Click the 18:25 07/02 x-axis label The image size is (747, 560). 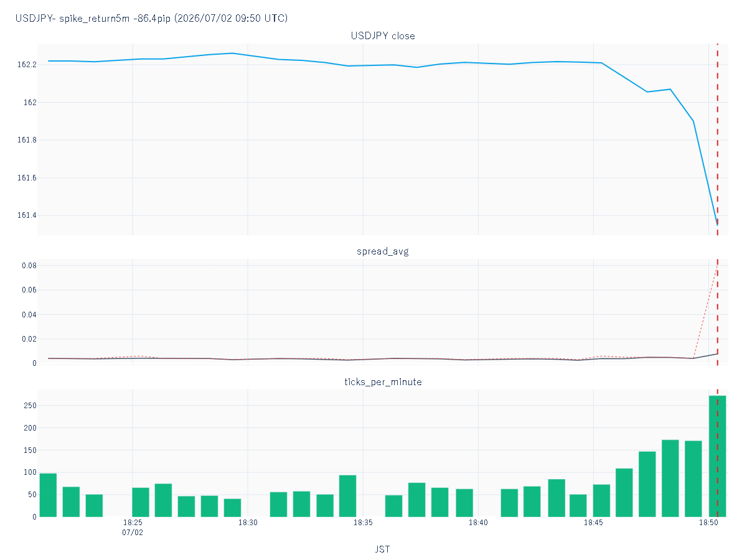(x=133, y=528)
